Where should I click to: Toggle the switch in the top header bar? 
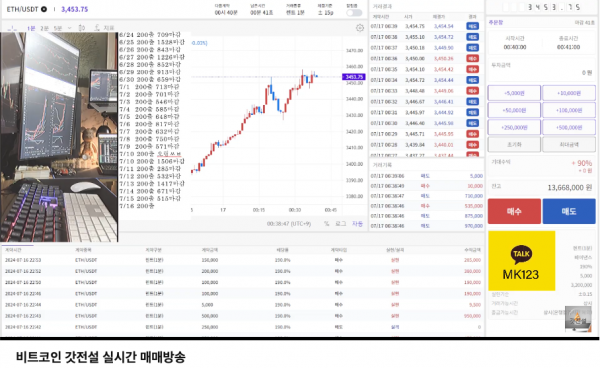pyautogui.click(x=354, y=13)
